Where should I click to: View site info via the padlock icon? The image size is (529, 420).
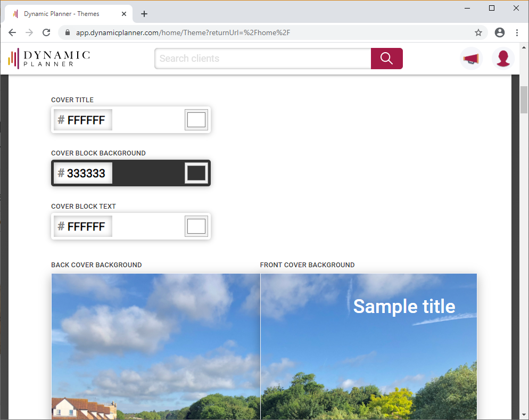(x=68, y=32)
